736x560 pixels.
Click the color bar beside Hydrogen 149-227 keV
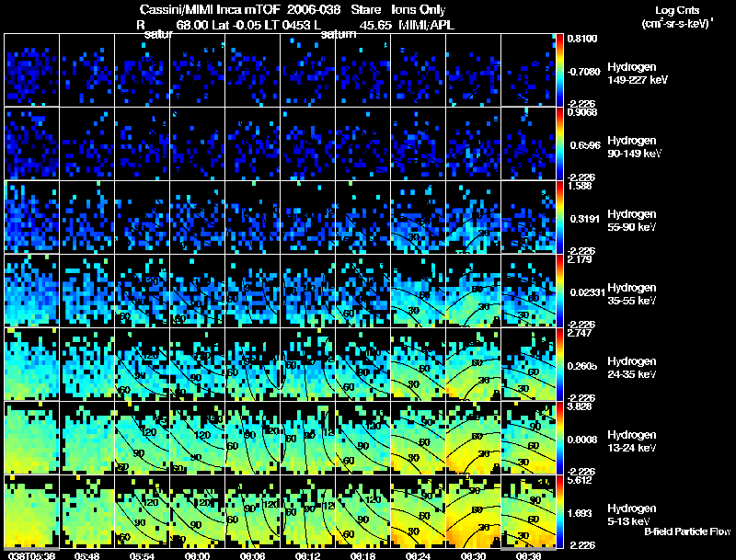pyautogui.click(x=559, y=70)
